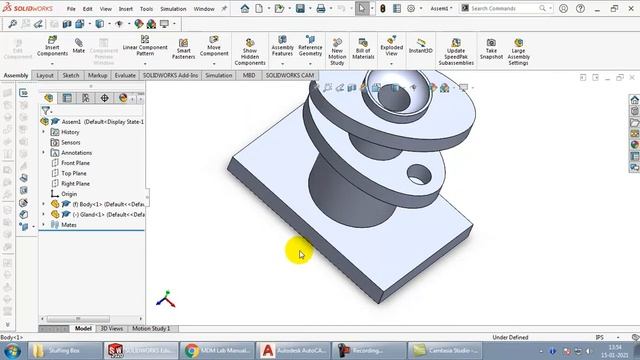
Task: Select the Move Component tool
Action: 214,46
